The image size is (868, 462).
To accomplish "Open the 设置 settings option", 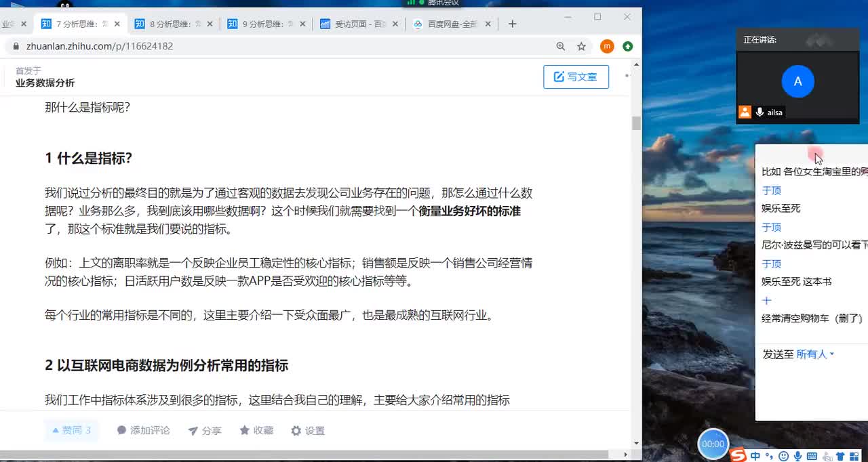I will point(308,430).
